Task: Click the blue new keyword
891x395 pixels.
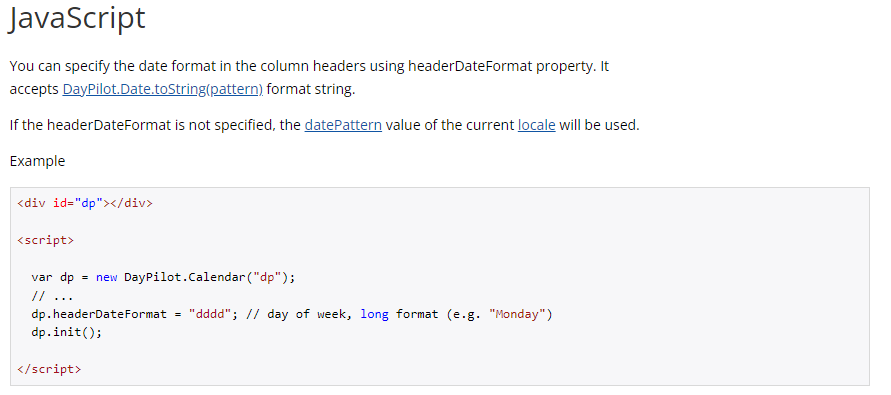Action: click(x=106, y=277)
